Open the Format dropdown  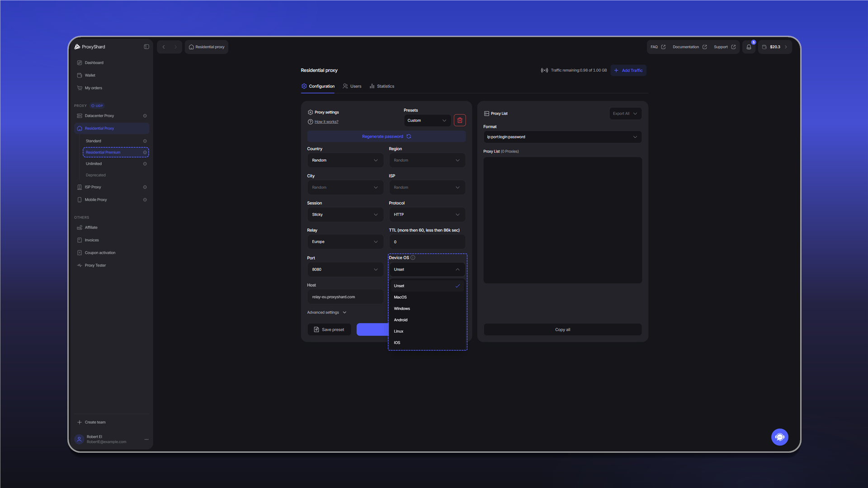562,137
